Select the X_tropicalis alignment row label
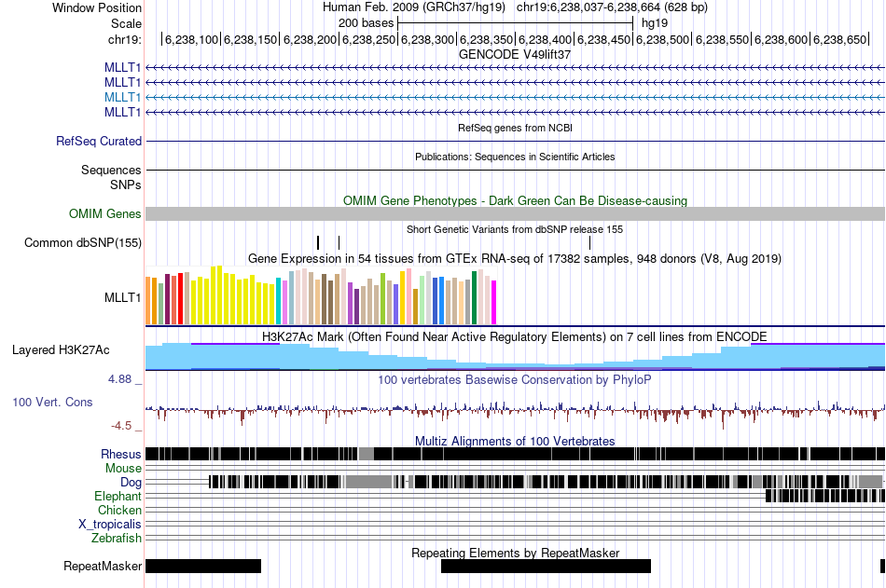This screenshot has height=588, width=886. [110, 525]
